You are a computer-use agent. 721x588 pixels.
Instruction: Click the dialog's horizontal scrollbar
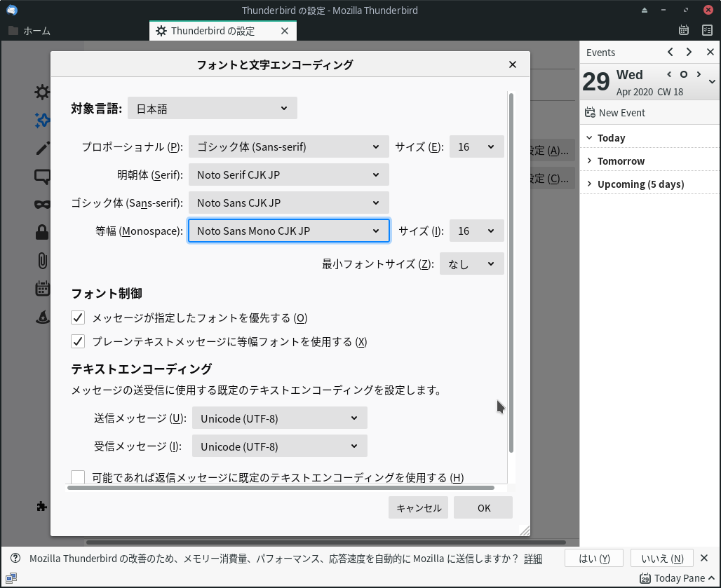click(281, 488)
